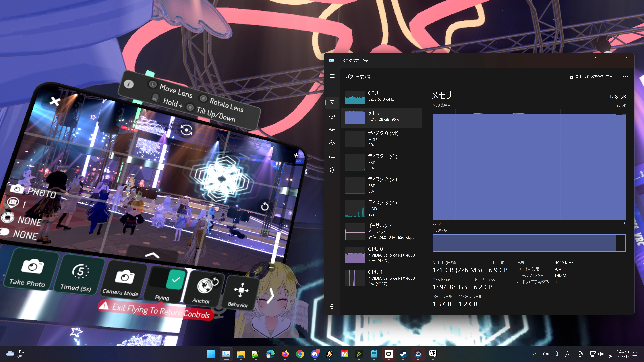This screenshot has height=362, width=644.
Task: Launch Firefox from taskbar
Action: [x=285, y=354]
